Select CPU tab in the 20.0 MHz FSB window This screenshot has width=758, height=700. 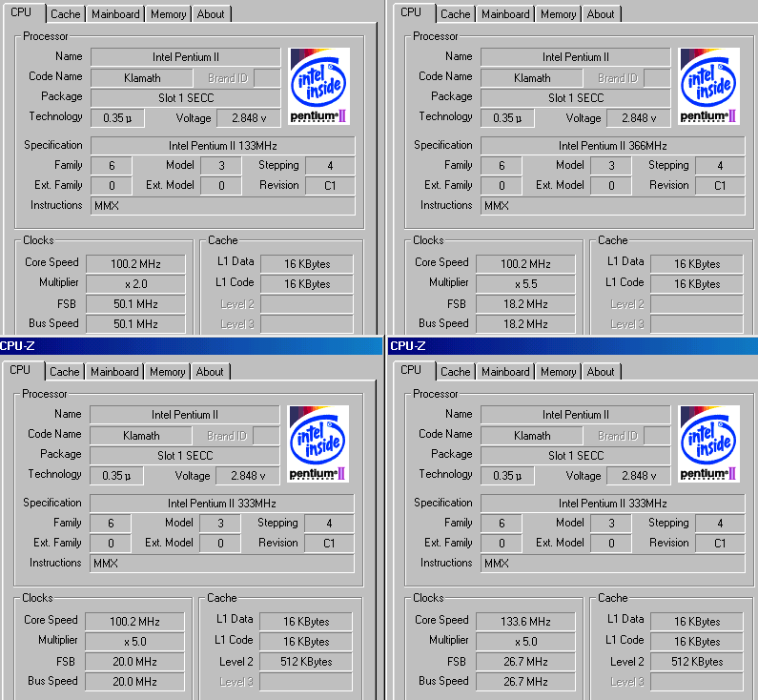click(20, 370)
